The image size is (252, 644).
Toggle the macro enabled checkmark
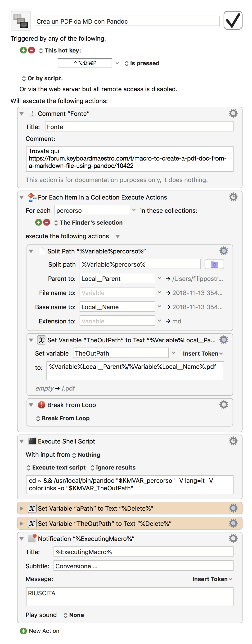(x=233, y=21)
